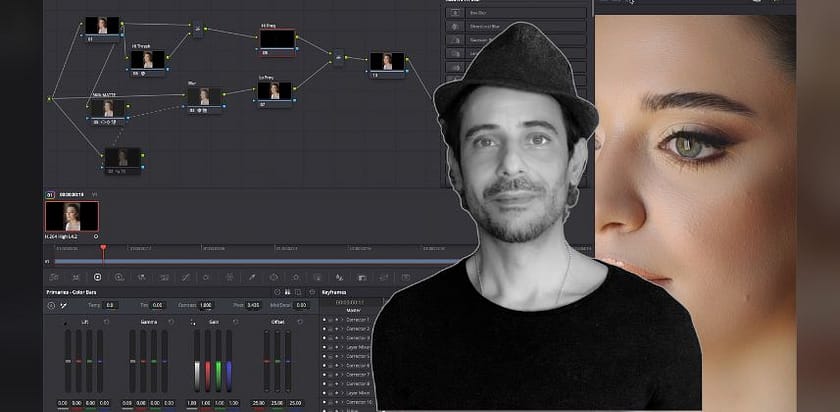Open the Magic Mask palette
This screenshot has height=412, width=840.
point(318,277)
